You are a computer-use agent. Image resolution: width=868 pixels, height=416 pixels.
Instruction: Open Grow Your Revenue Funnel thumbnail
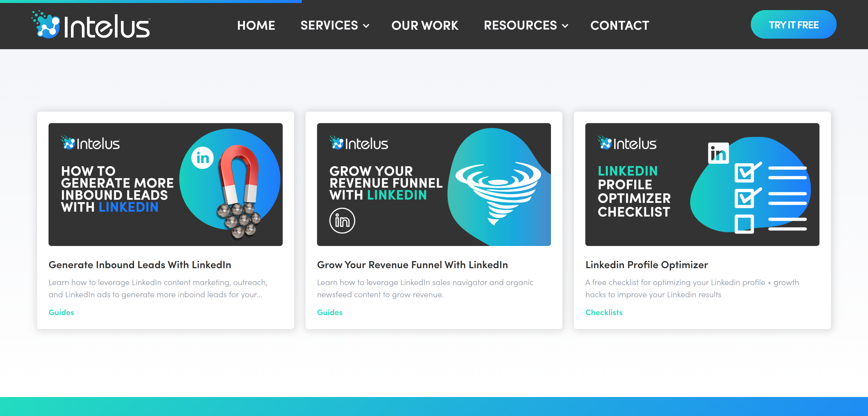(x=434, y=184)
